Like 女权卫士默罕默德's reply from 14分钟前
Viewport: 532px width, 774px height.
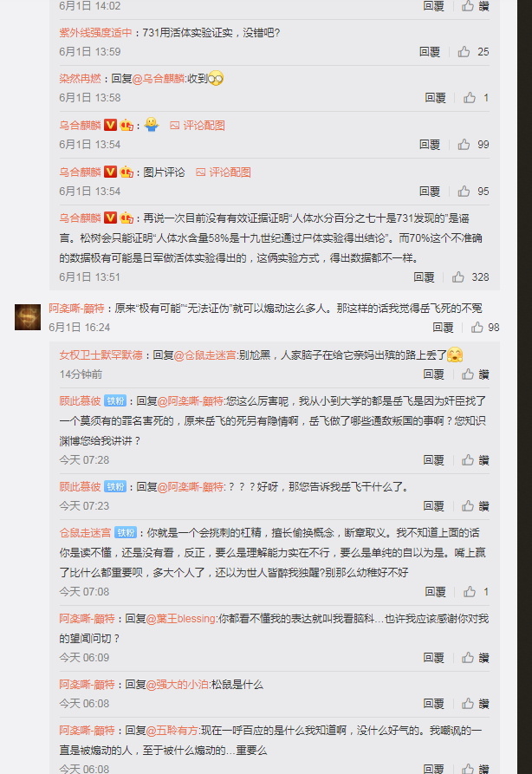[467, 374]
